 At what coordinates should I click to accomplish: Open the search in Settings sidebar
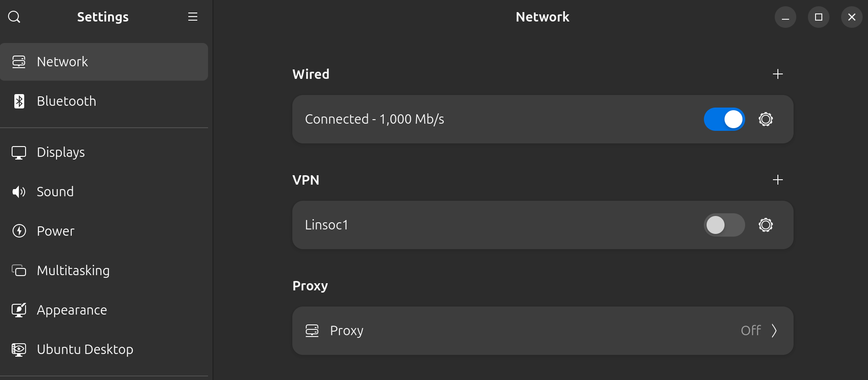click(x=15, y=17)
